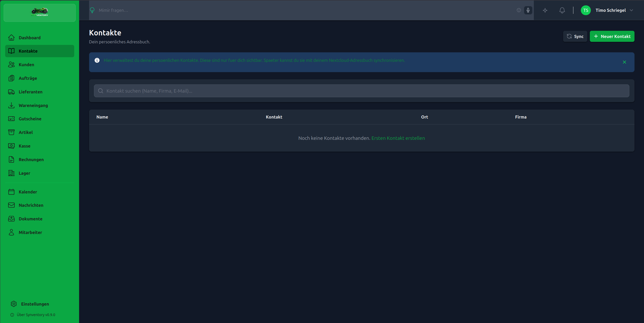This screenshot has width=644, height=323.
Task: Click the TS user avatar
Action: [586, 10]
